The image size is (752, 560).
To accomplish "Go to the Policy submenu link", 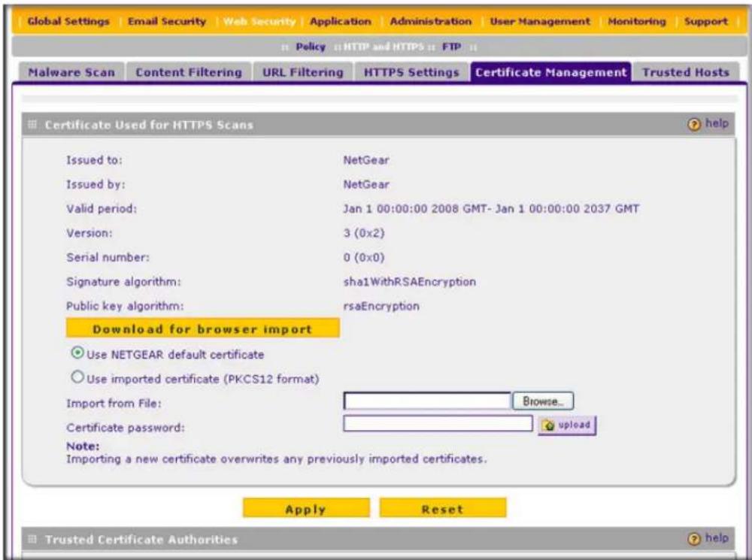I will (311, 47).
